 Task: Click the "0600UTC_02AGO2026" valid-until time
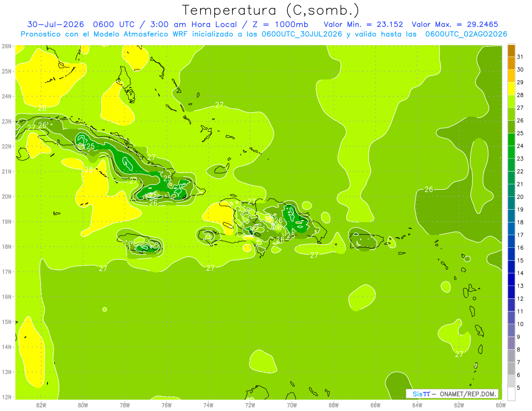click(466, 34)
